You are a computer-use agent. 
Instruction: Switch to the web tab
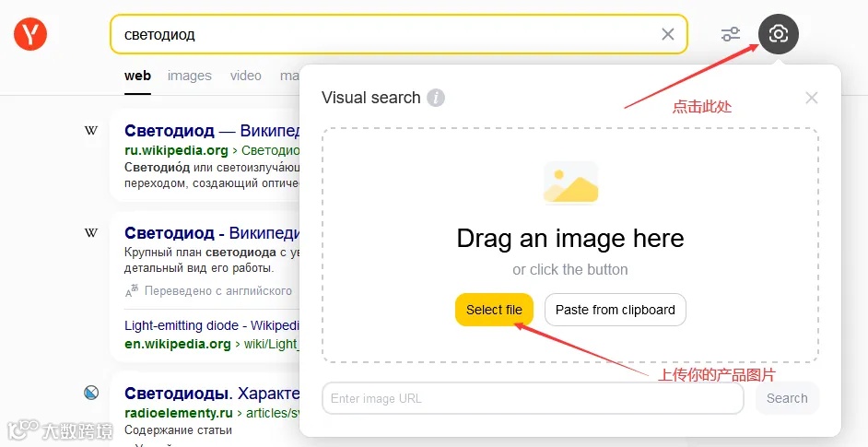[137, 76]
